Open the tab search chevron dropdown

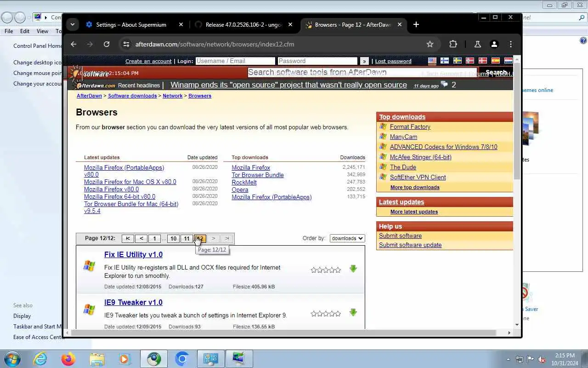coord(72,24)
